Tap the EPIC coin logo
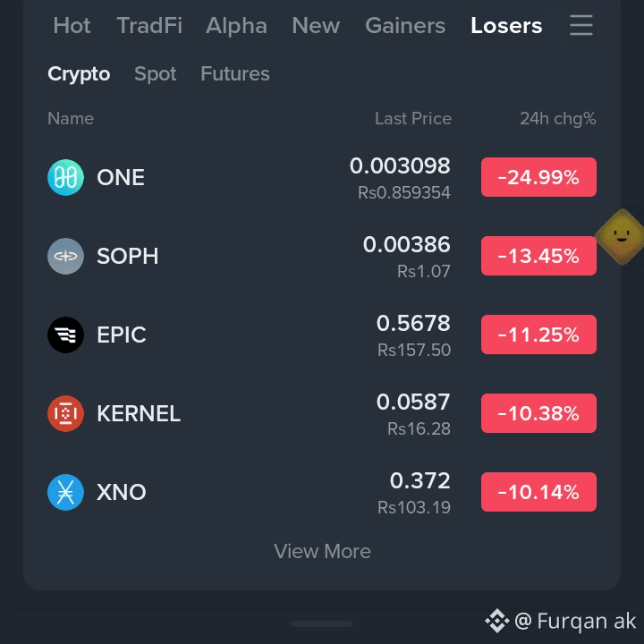This screenshot has height=644, width=644. [x=65, y=335]
